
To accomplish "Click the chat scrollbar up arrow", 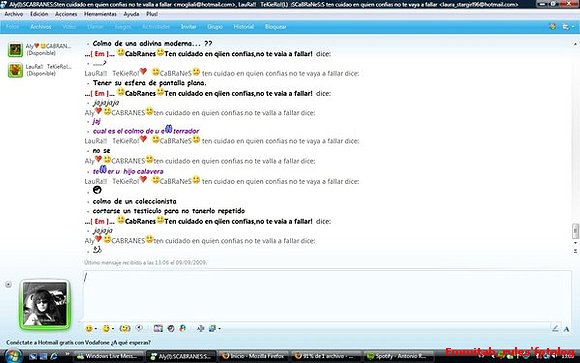I will coord(575,43).
